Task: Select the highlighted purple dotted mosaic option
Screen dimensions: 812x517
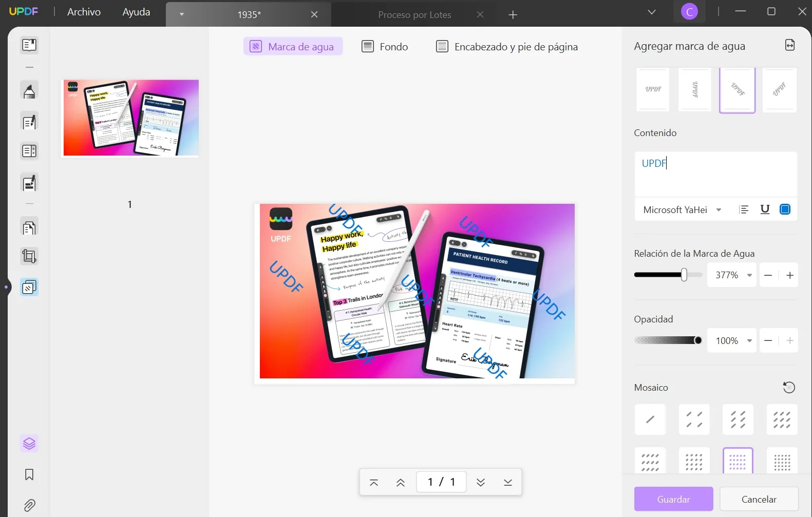Action: [738, 461]
